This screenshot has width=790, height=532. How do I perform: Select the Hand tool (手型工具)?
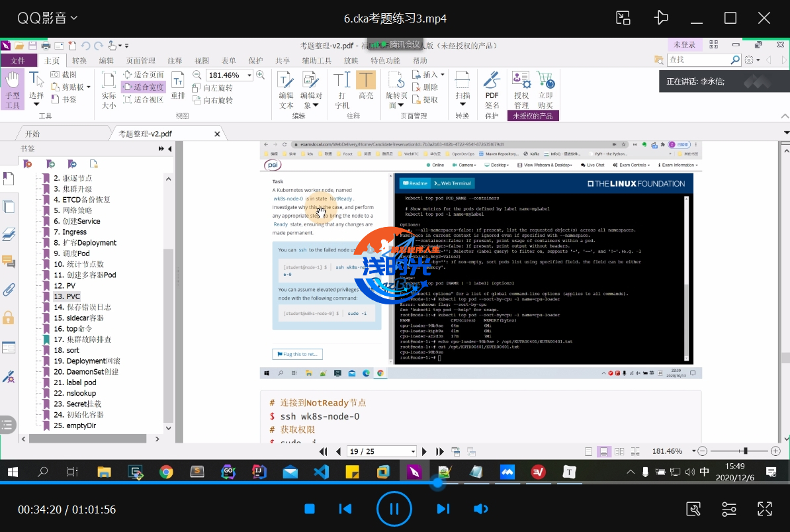(x=13, y=89)
